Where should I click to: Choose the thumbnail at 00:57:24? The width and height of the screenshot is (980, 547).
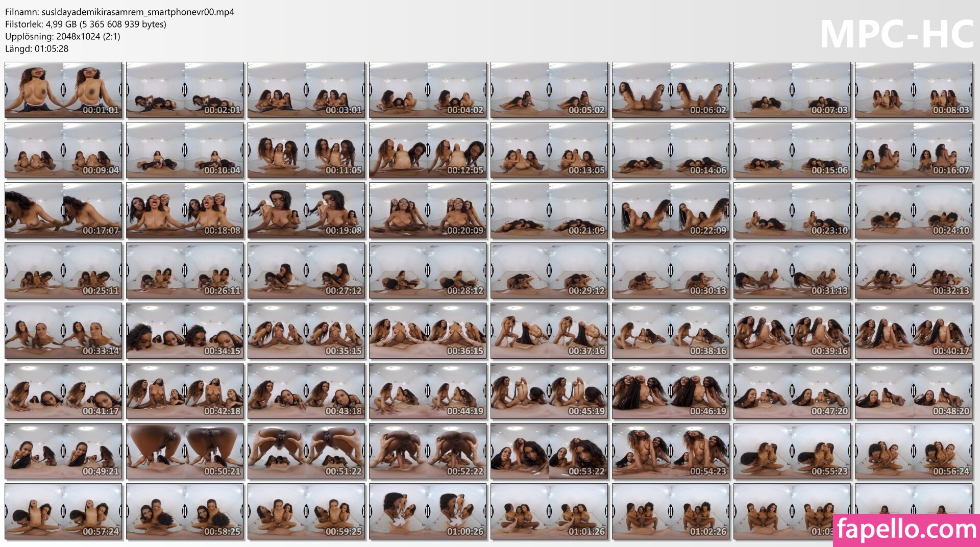tap(63, 512)
